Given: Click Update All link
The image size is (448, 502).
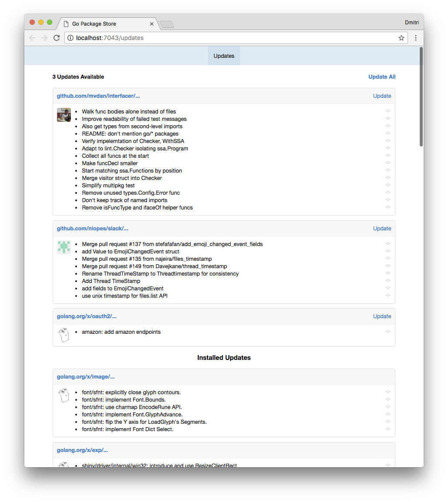Looking at the screenshot, I should point(381,77).
